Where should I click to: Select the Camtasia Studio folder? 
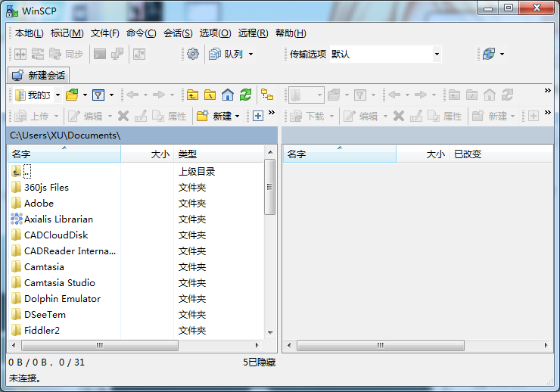click(59, 282)
